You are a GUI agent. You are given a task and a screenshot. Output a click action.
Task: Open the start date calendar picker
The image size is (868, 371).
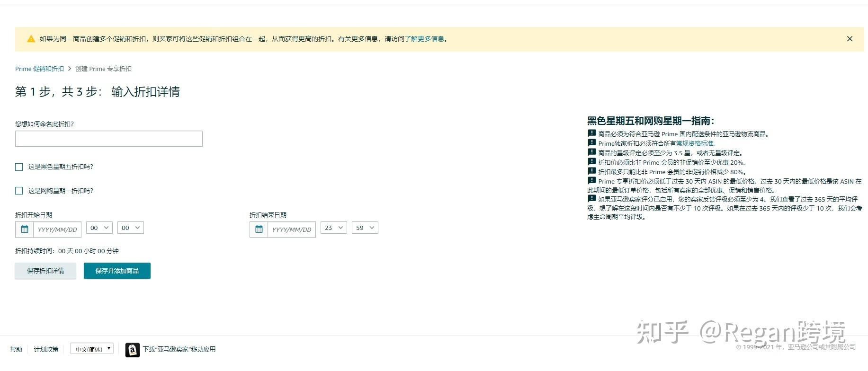point(25,230)
